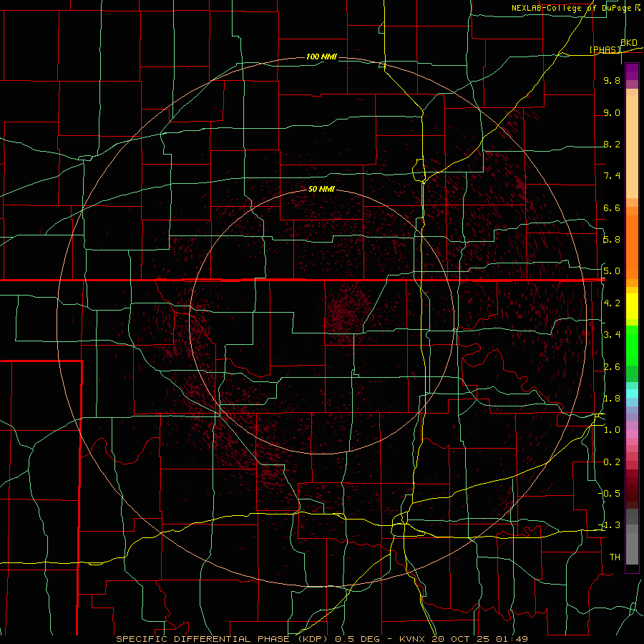The image size is (644, 644).
Task: Click the pink segment of the color scale
Action: pos(632,434)
